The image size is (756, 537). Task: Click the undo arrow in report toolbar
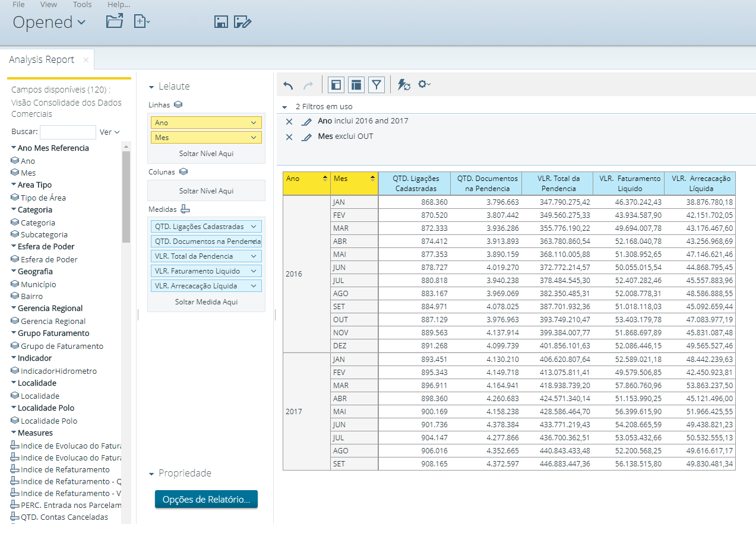288,85
